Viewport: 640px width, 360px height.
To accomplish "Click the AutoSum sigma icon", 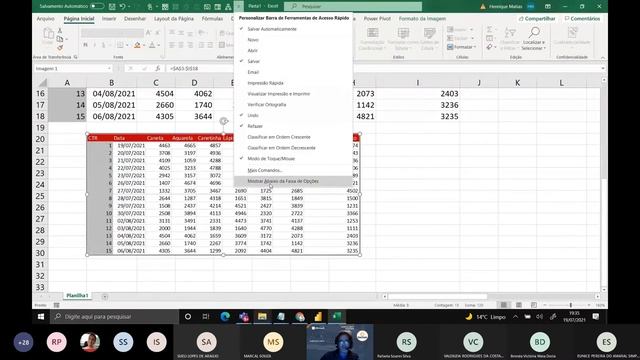I will coord(489,30).
